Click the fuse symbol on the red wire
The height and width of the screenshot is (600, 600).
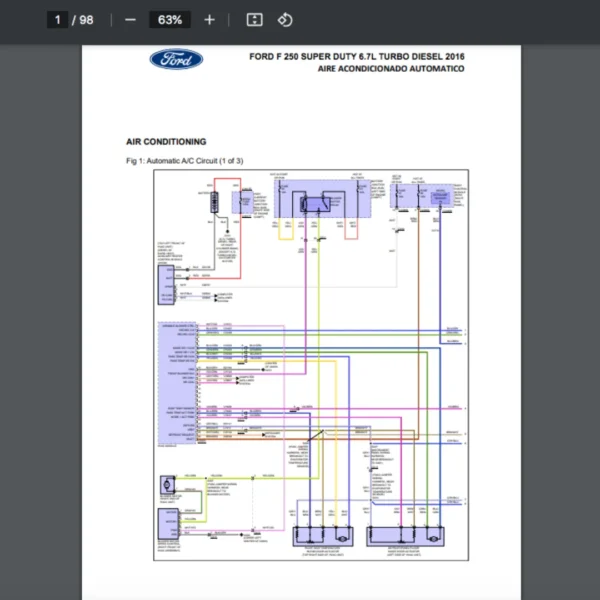point(213,200)
